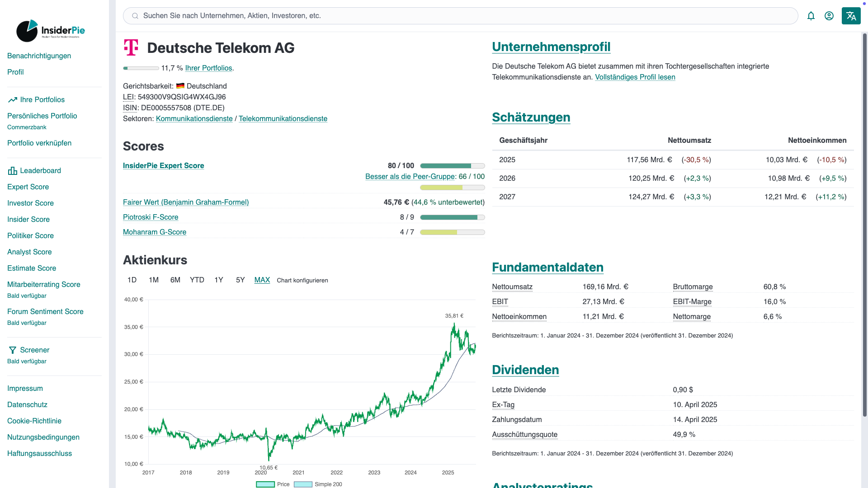Screen dimensions: 868x488
Task: Open Chart konfigurieren options
Action: pos(302,281)
